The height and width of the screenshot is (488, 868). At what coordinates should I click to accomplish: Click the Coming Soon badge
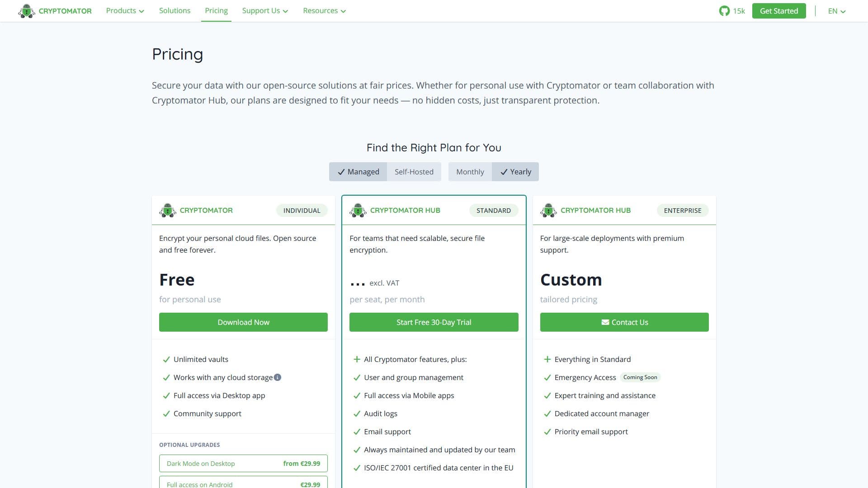click(640, 377)
